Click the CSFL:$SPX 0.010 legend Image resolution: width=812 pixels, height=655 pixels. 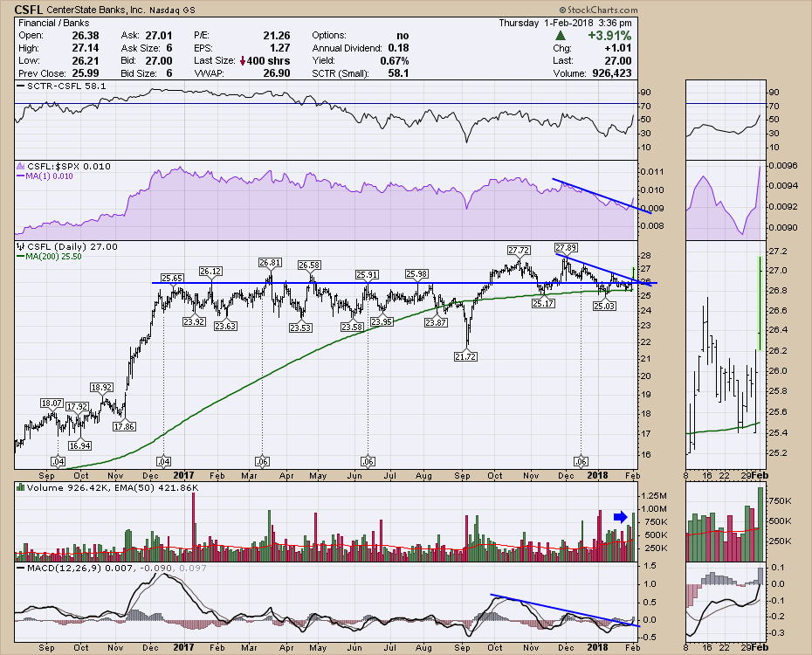click(x=65, y=166)
